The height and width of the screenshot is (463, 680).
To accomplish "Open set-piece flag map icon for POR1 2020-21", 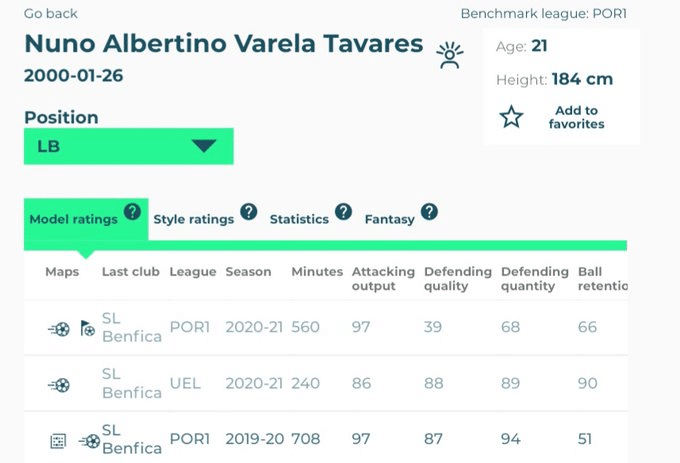I will pyautogui.click(x=88, y=328).
